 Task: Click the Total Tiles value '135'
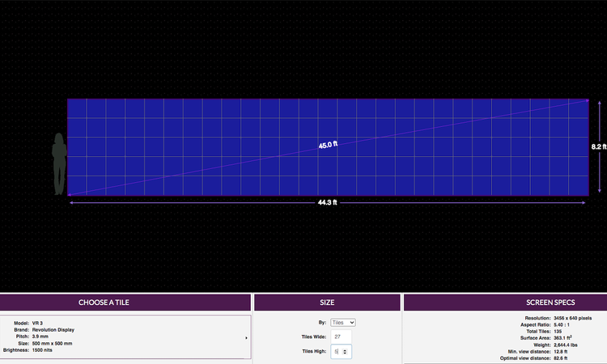tap(558, 332)
